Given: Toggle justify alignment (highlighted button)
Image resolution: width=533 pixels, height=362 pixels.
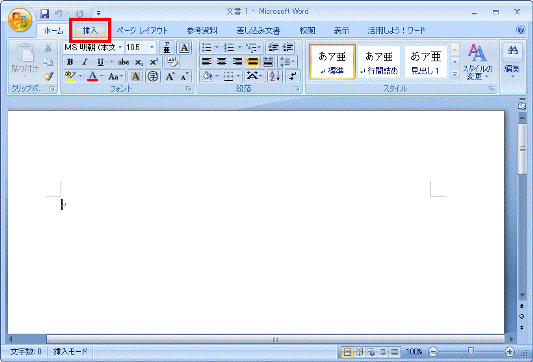Looking at the screenshot, I should coord(253,62).
